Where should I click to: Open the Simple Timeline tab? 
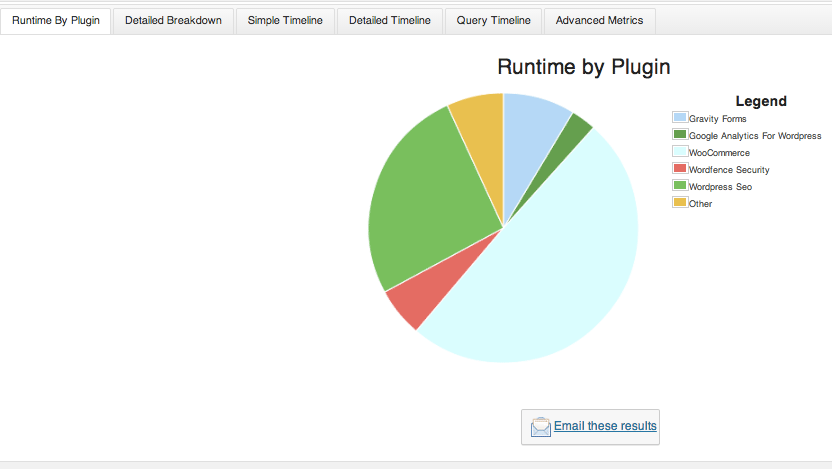[285, 21]
